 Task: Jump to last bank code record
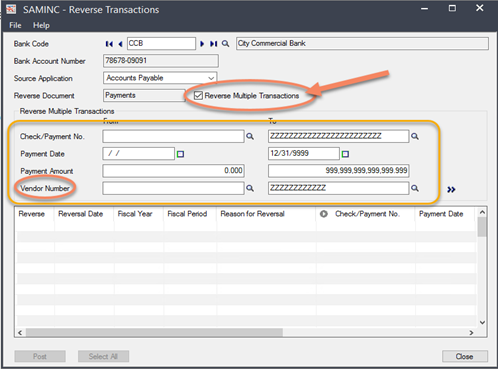pyautogui.click(x=213, y=44)
